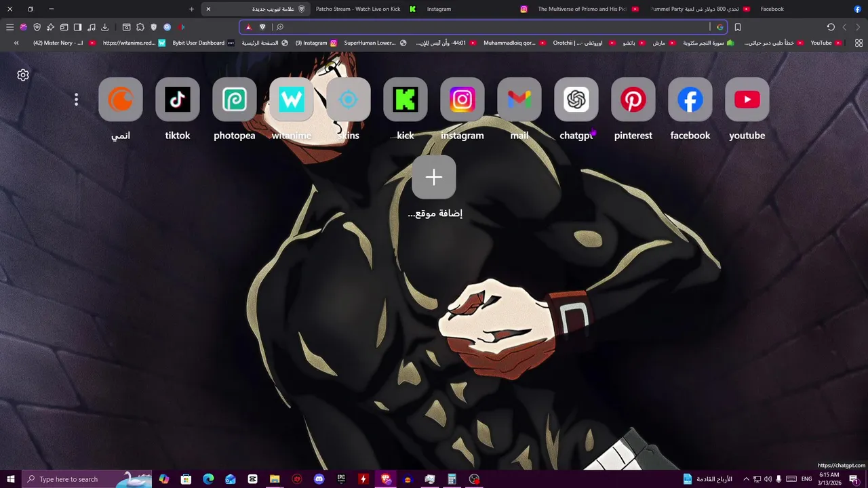Switch the ENG keyboard language indicator
The height and width of the screenshot is (488, 868).
click(806, 479)
